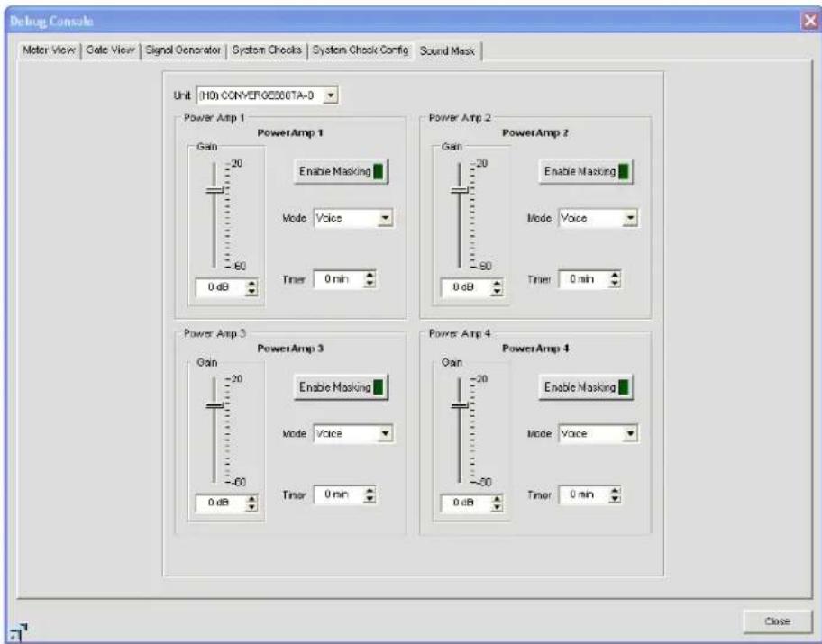Screen dimensions: 822x644
Task: Expand the PowerAmp 1 Mode dropdown
Action: coord(385,218)
